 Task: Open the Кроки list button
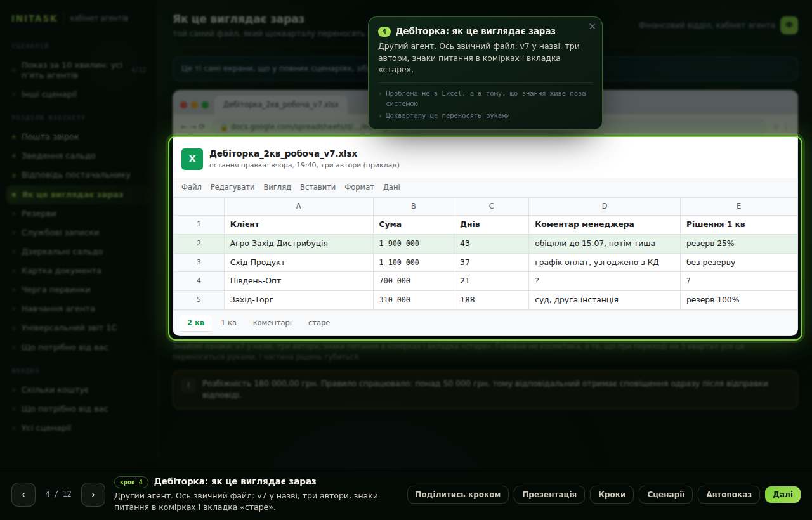pyautogui.click(x=612, y=495)
